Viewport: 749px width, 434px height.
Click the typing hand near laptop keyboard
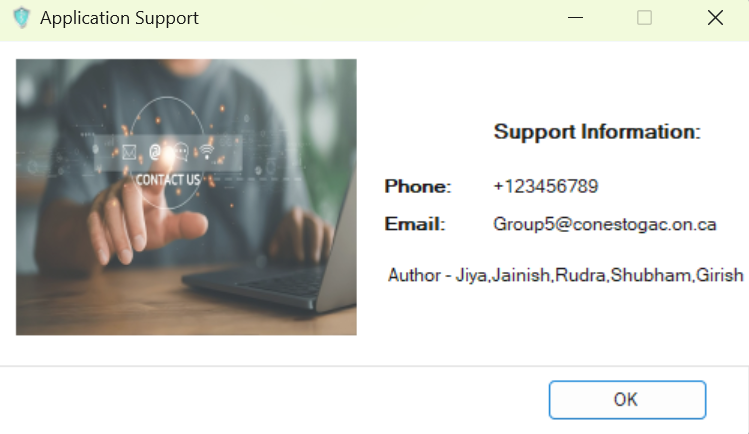(x=300, y=235)
